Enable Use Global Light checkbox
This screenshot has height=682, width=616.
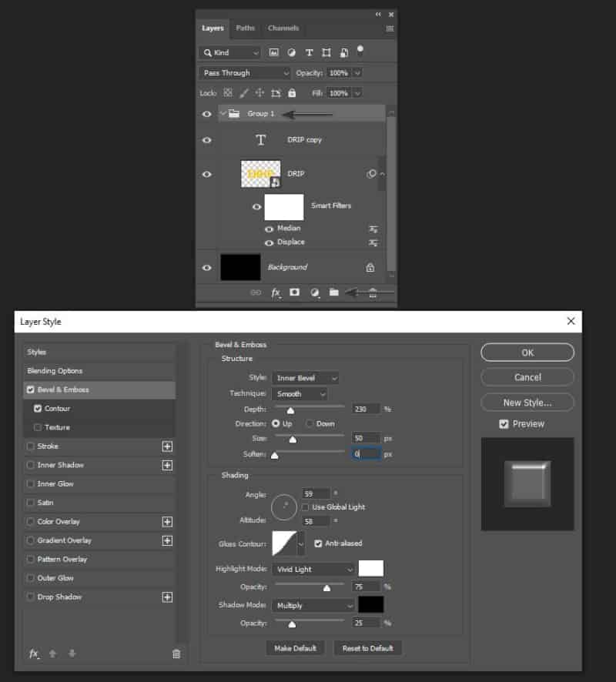tap(306, 507)
